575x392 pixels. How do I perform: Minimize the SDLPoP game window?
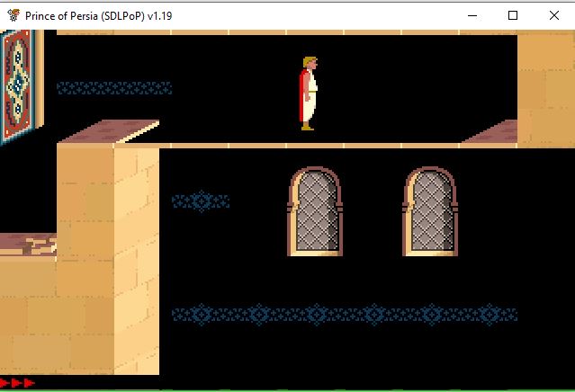[x=472, y=16]
